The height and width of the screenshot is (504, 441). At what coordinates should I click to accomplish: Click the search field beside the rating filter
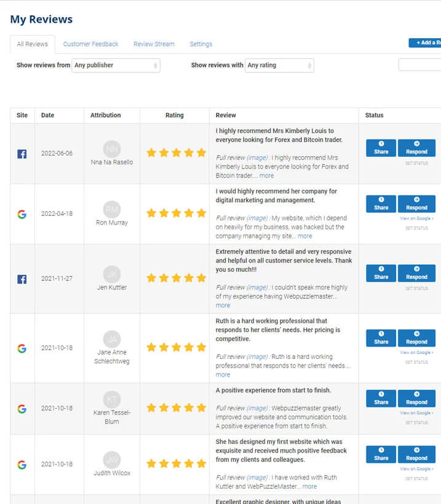point(419,65)
